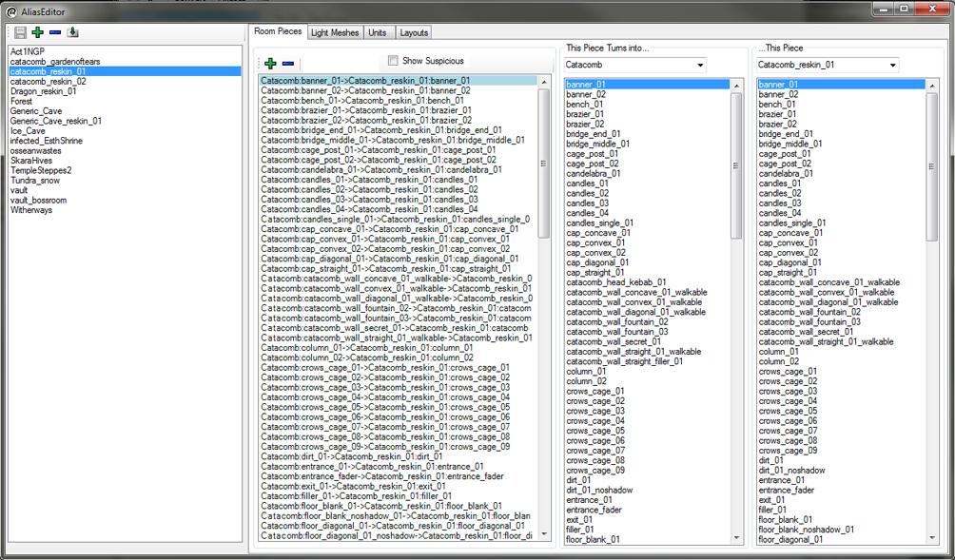The height and width of the screenshot is (560, 955).
Task: Click the green plus icon above alias list
Action: pyautogui.click(x=38, y=32)
